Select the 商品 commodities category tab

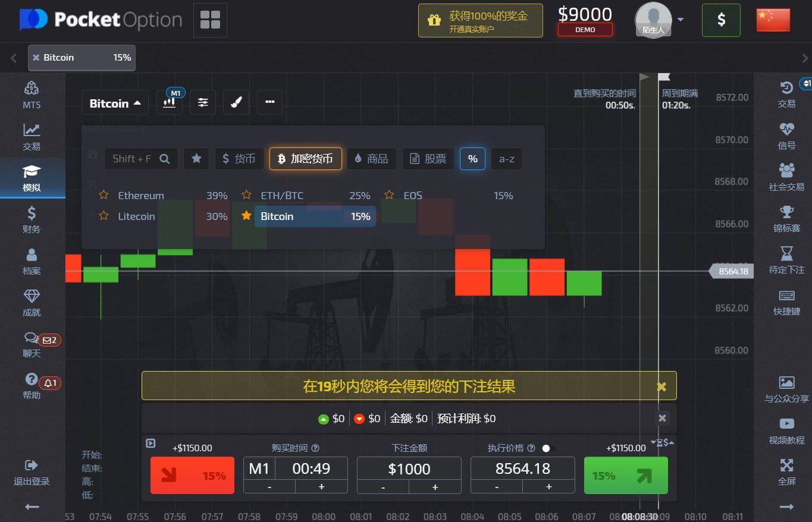pyautogui.click(x=371, y=159)
